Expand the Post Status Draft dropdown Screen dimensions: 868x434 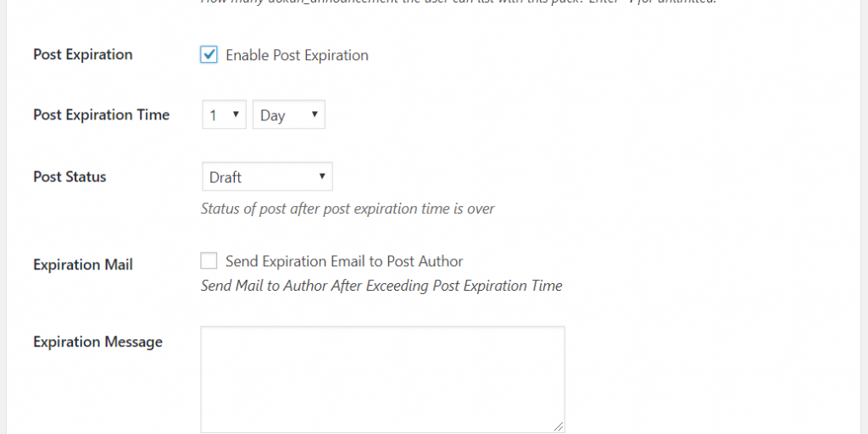pos(266,177)
